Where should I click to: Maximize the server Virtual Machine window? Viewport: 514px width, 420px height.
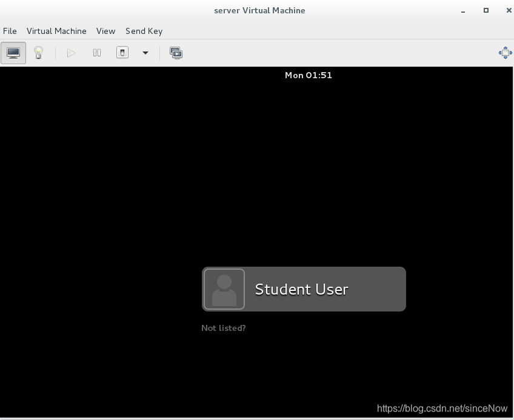click(x=486, y=10)
